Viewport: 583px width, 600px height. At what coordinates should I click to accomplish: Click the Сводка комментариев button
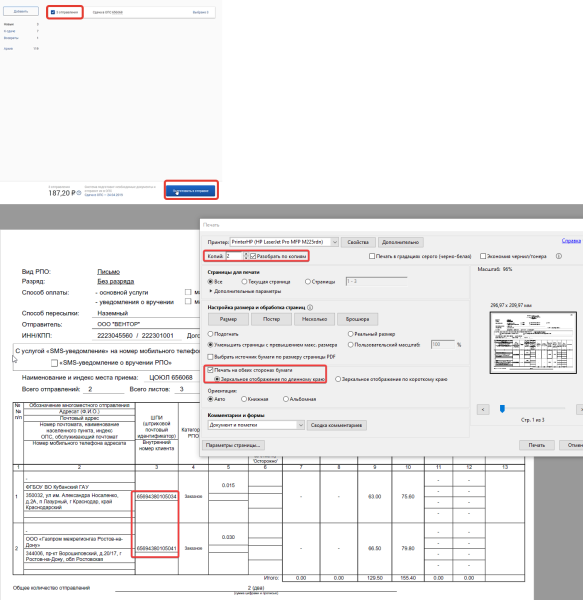336,425
